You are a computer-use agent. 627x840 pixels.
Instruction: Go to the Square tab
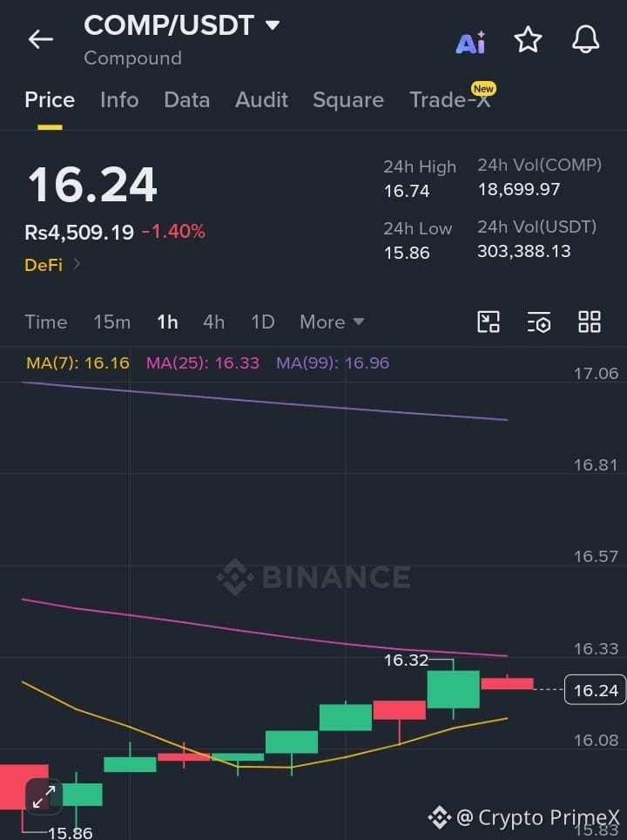pos(348,100)
